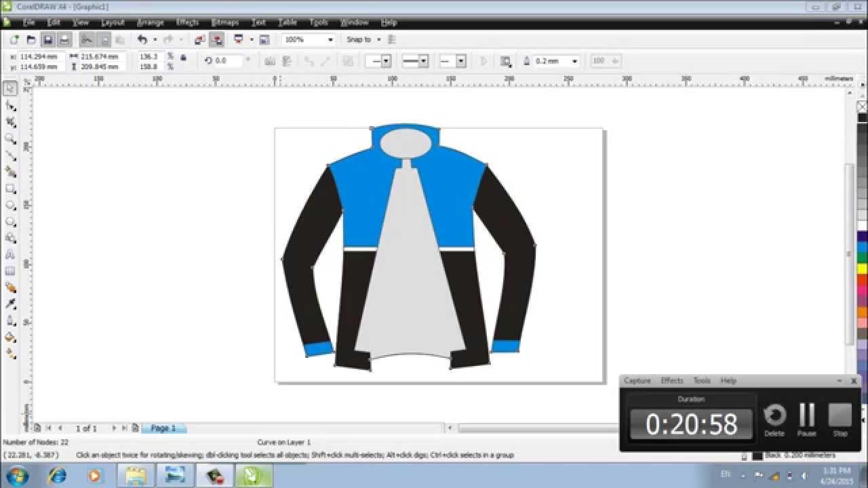868x488 pixels.
Task: Select the Outline Pen tool
Action: point(10,321)
